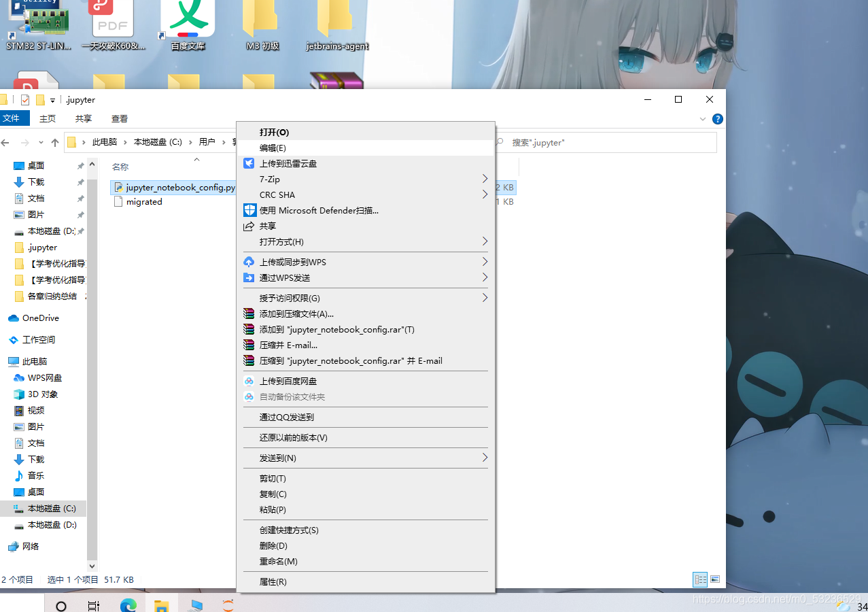Screen dimensions: 868x612
Task: Click the navigation pane scrollbar down arrow
Action: tap(92, 566)
